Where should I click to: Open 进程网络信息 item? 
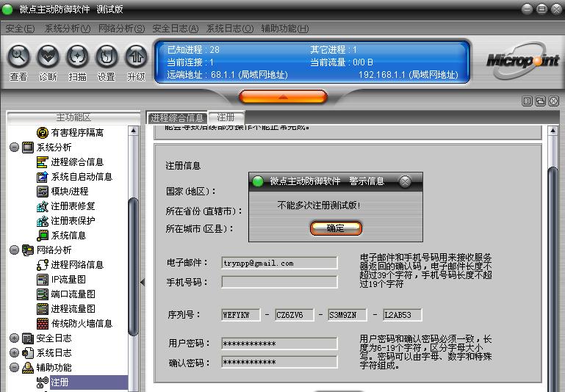pyautogui.click(x=77, y=265)
